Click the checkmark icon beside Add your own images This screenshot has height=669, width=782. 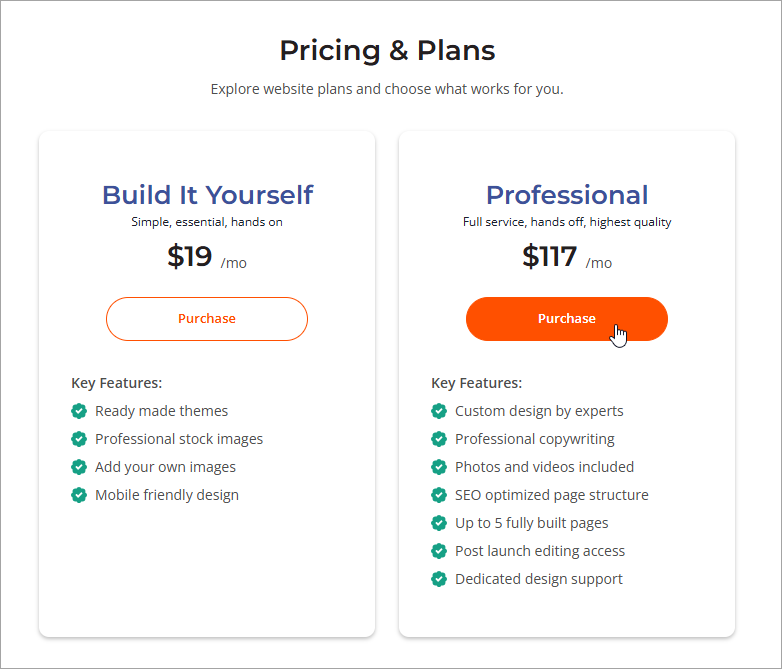[x=79, y=467]
